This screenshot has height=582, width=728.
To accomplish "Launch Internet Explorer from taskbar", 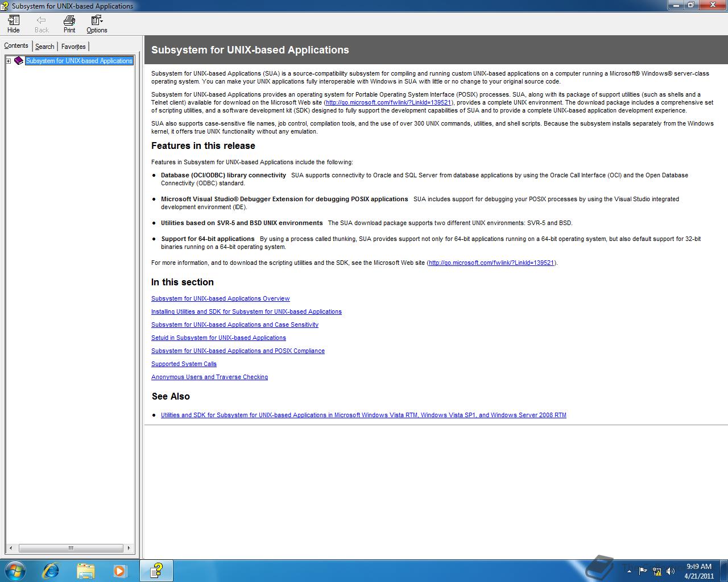I will pyautogui.click(x=51, y=571).
